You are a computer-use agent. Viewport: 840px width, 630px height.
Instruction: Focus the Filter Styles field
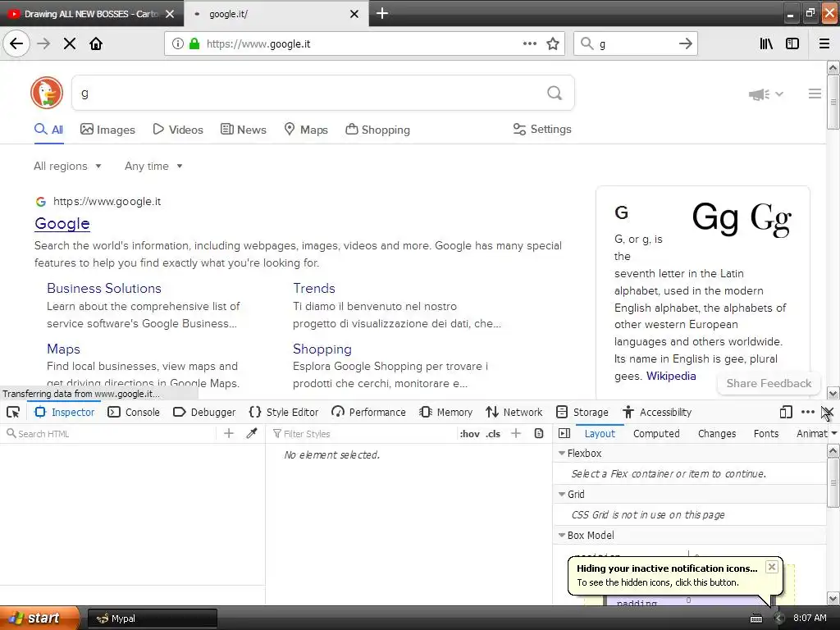(x=364, y=433)
